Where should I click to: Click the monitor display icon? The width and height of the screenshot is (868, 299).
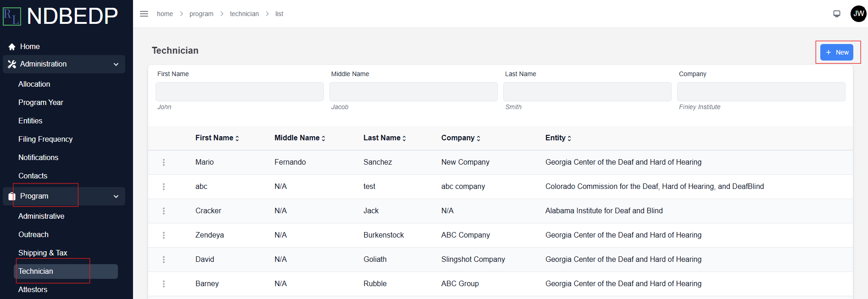[x=837, y=14]
